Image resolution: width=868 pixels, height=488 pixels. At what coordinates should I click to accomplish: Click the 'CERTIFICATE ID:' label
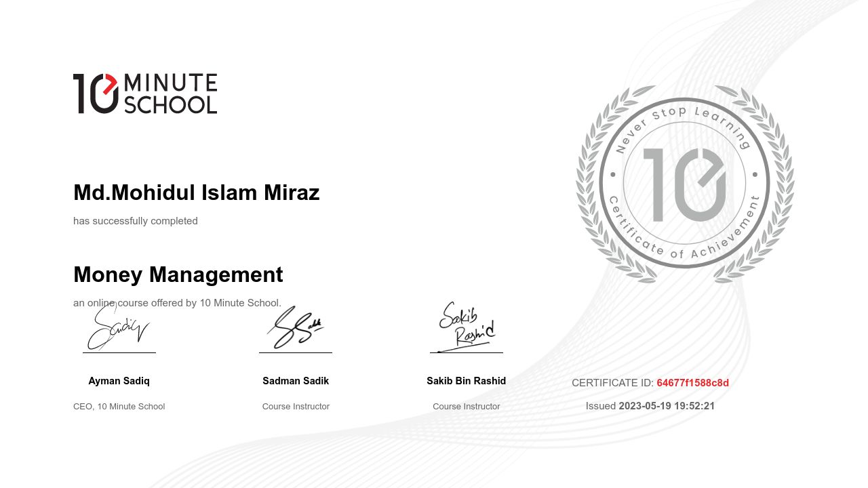(612, 383)
